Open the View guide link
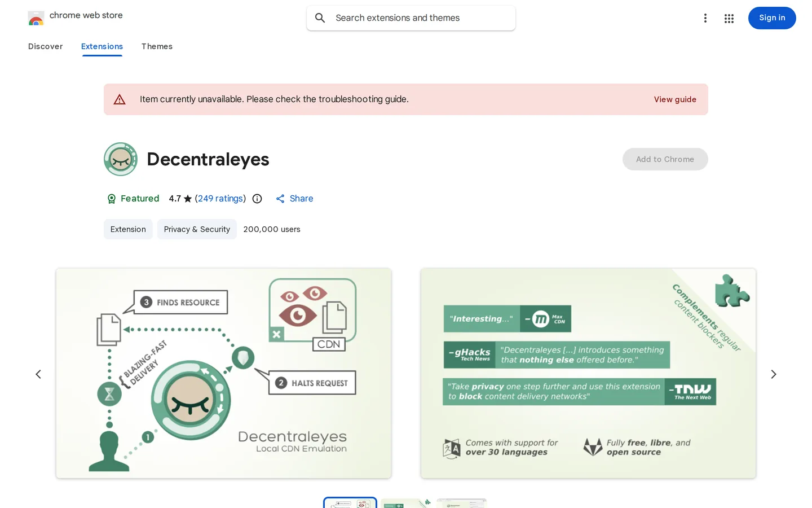Screen dimensions: 812x508 (x=675, y=99)
